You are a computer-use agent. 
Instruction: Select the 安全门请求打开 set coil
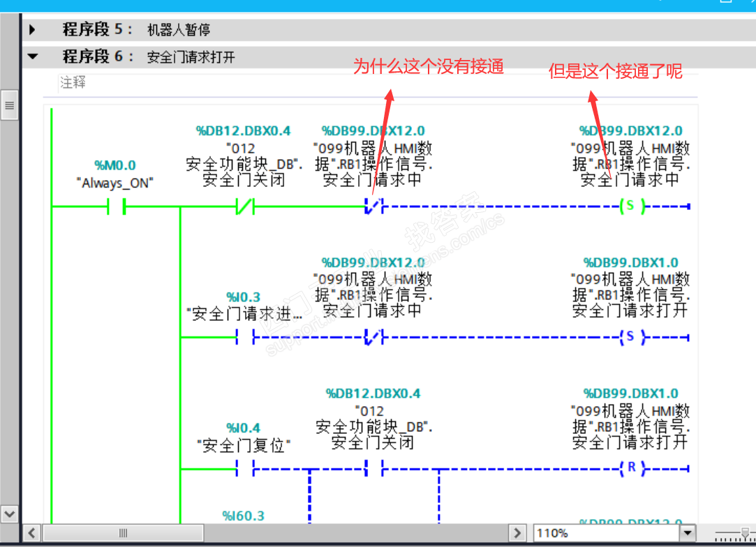click(632, 337)
